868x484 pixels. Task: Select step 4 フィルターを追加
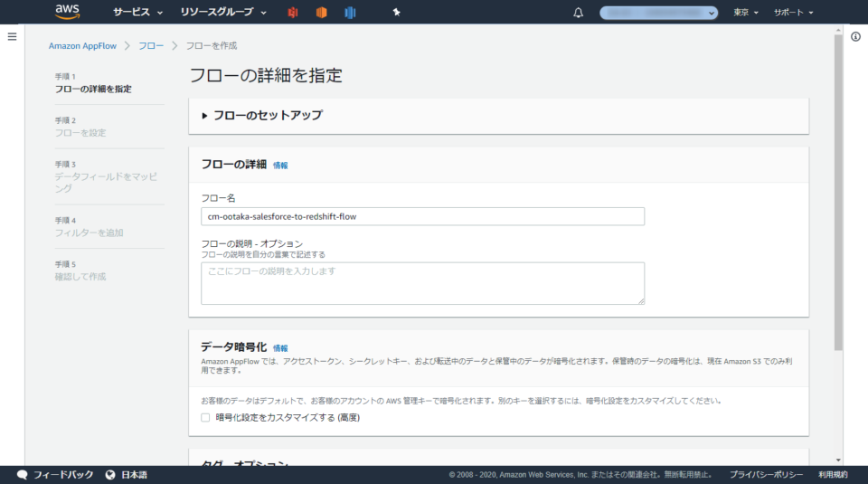pos(90,233)
